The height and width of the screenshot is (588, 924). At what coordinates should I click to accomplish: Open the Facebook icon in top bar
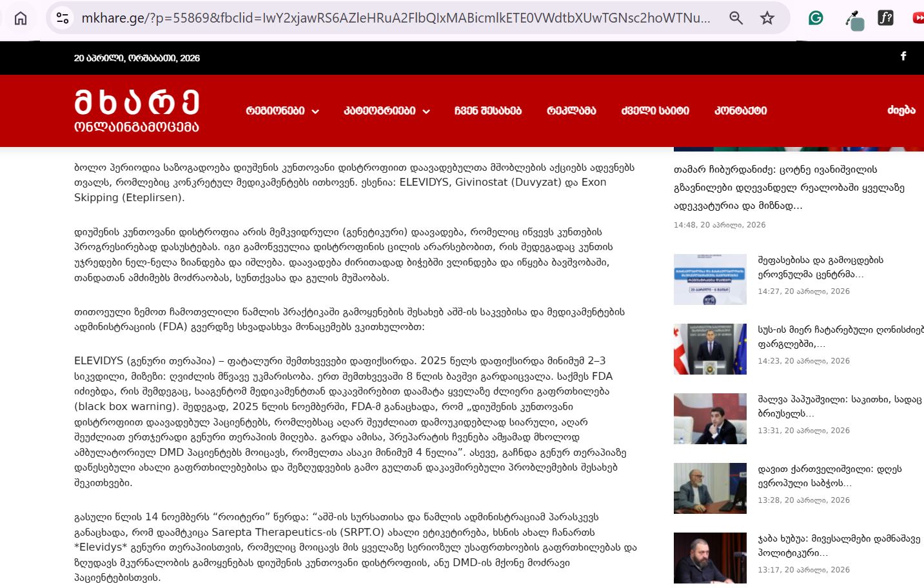(903, 56)
